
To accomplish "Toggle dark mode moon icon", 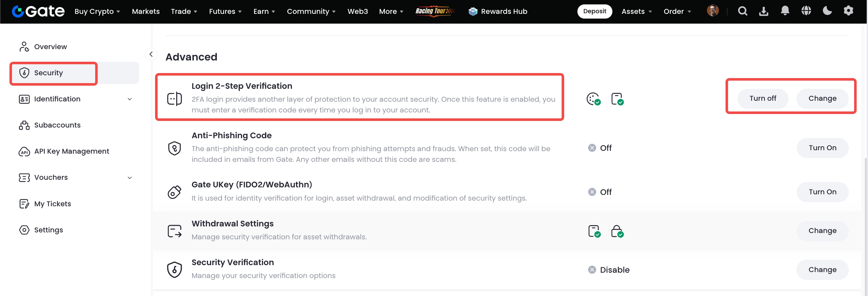I will click(827, 11).
